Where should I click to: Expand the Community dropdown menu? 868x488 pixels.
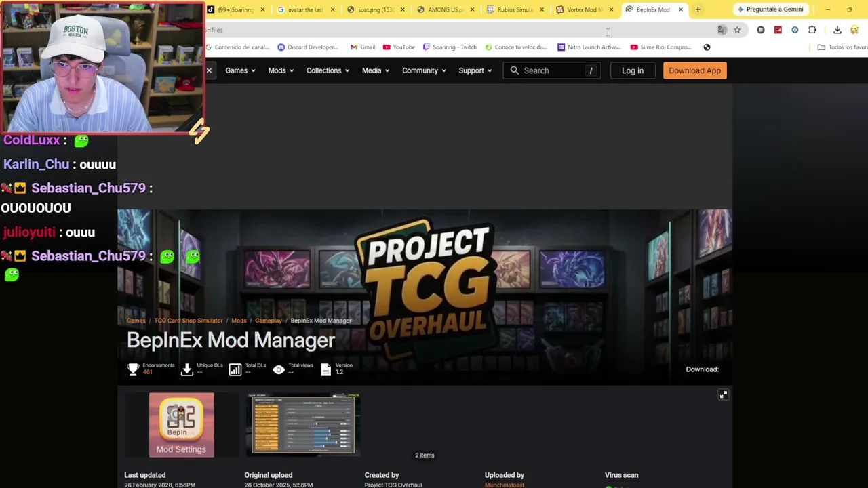click(x=424, y=70)
